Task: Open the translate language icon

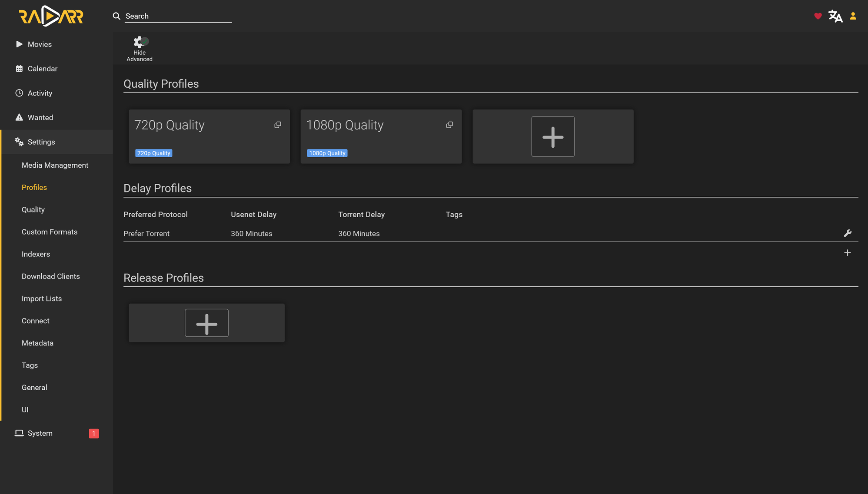Action: tap(835, 16)
